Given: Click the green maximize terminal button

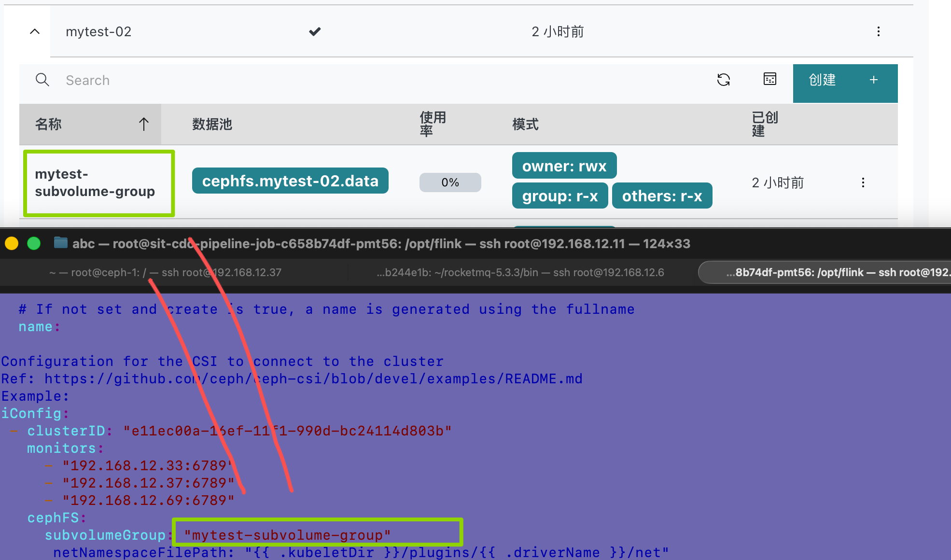Looking at the screenshot, I should [34, 243].
